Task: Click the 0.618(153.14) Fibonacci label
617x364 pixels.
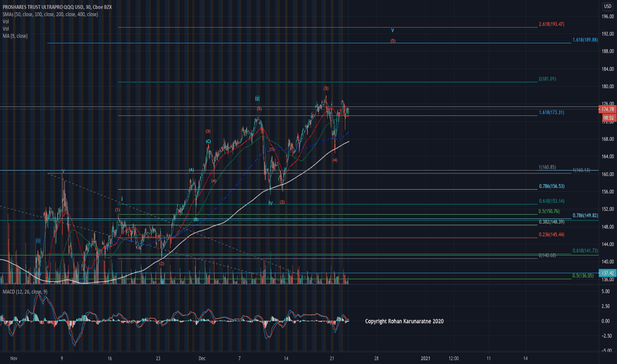Action: tap(551, 201)
